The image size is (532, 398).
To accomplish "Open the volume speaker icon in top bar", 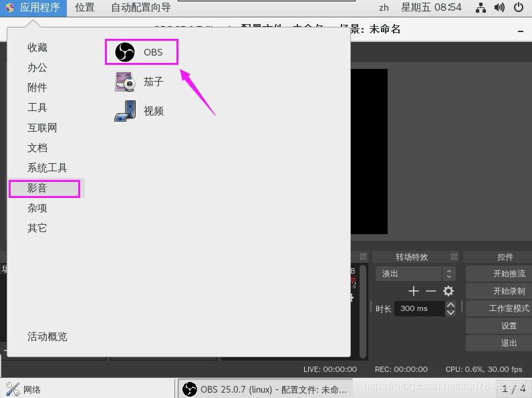I will [x=499, y=7].
